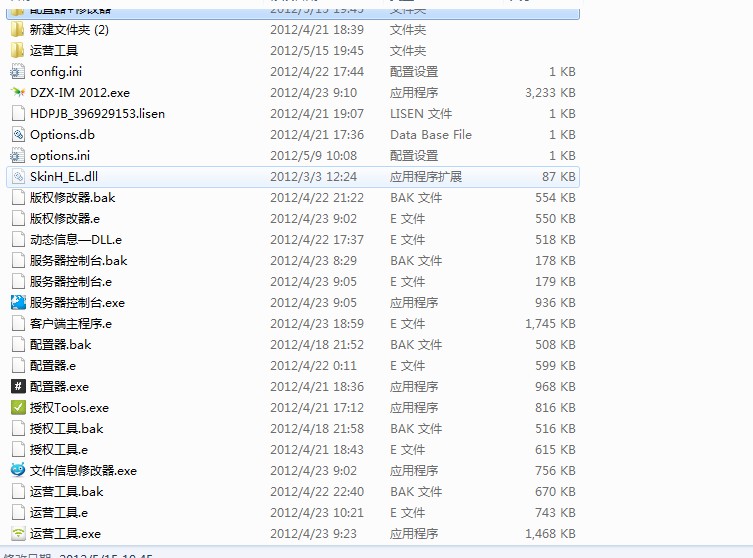Viewport: 753px width, 558px height.
Task: Select the 新建文件夹 (2) folder icon
Action: click(18, 30)
